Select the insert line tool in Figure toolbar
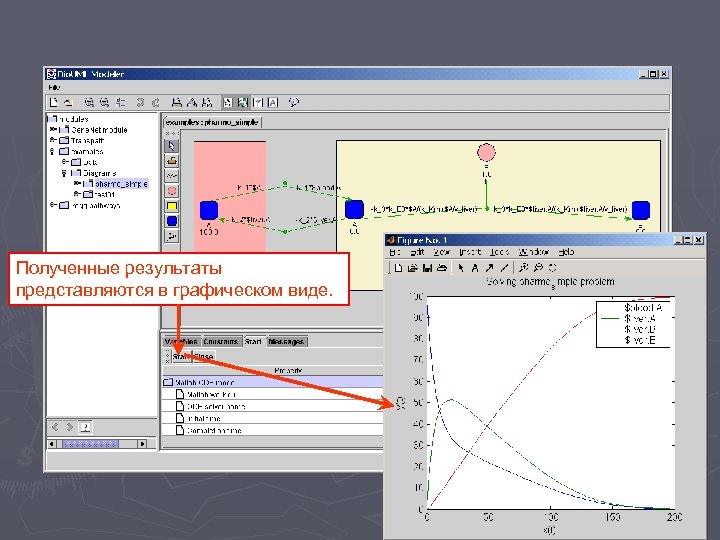Screen dimensions: 720x540 505,268
